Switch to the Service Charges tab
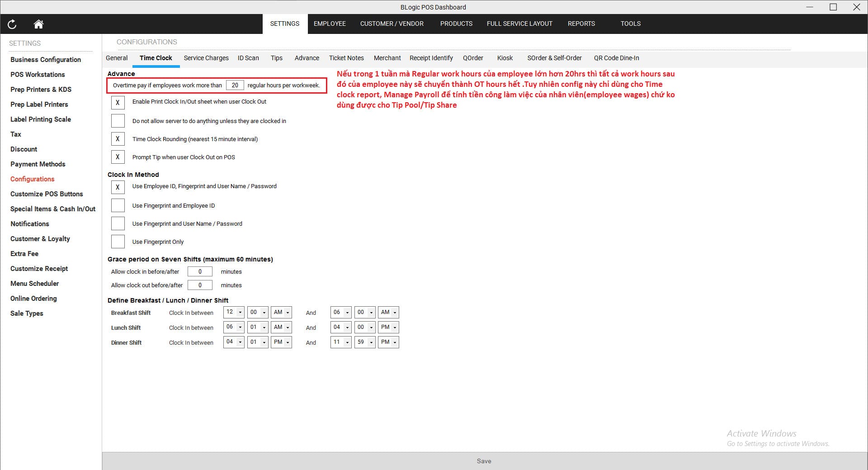Image resolution: width=868 pixels, height=470 pixels. pos(206,58)
